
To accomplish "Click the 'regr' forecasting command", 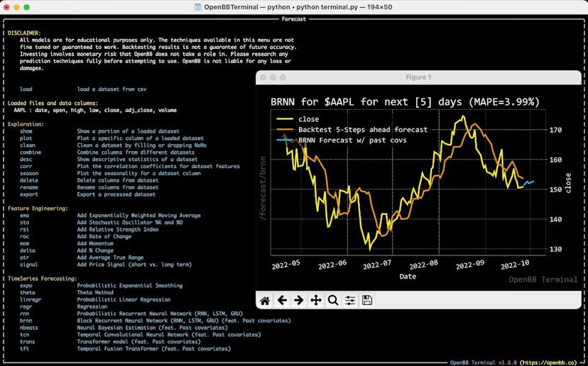I will click(x=26, y=306).
